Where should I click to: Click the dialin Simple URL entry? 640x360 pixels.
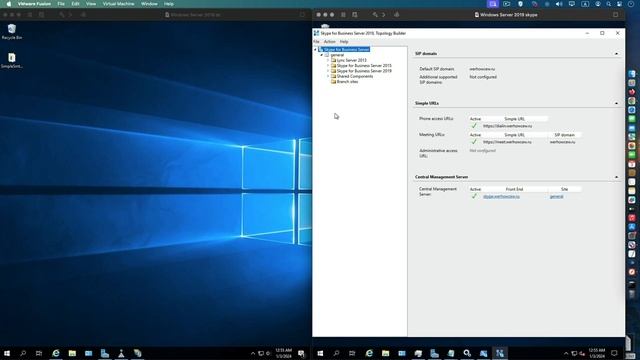pyautogui.click(x=507, y=126)
